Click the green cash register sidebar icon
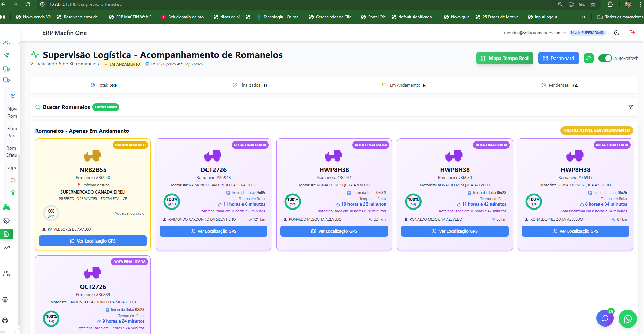 point(6,207)
